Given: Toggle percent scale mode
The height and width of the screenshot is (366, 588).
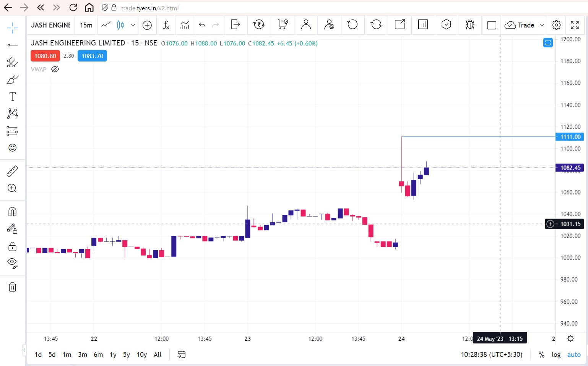Looking at the screenshot, I should click(541, 355).
